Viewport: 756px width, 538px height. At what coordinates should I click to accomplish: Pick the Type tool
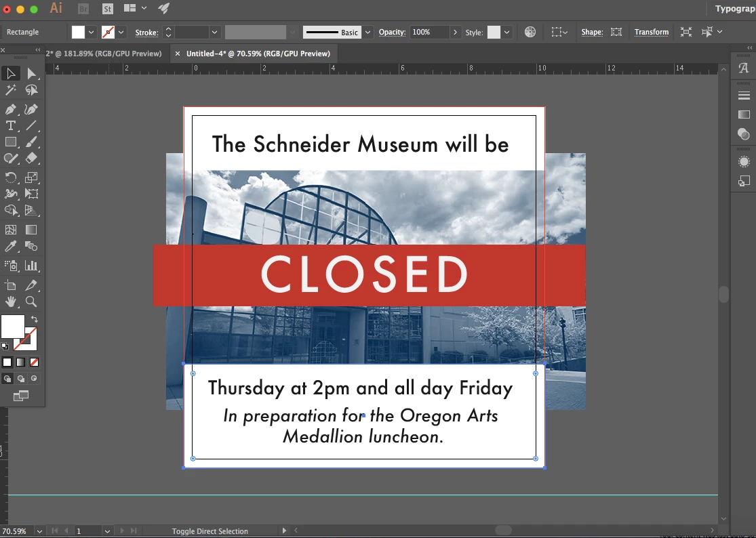[x=11, y=126]
